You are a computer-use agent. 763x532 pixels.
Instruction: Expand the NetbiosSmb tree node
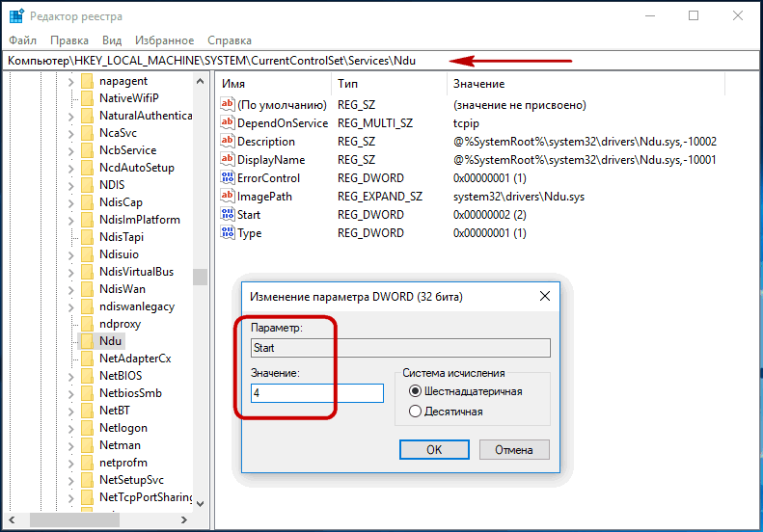(x=71, y=393)
